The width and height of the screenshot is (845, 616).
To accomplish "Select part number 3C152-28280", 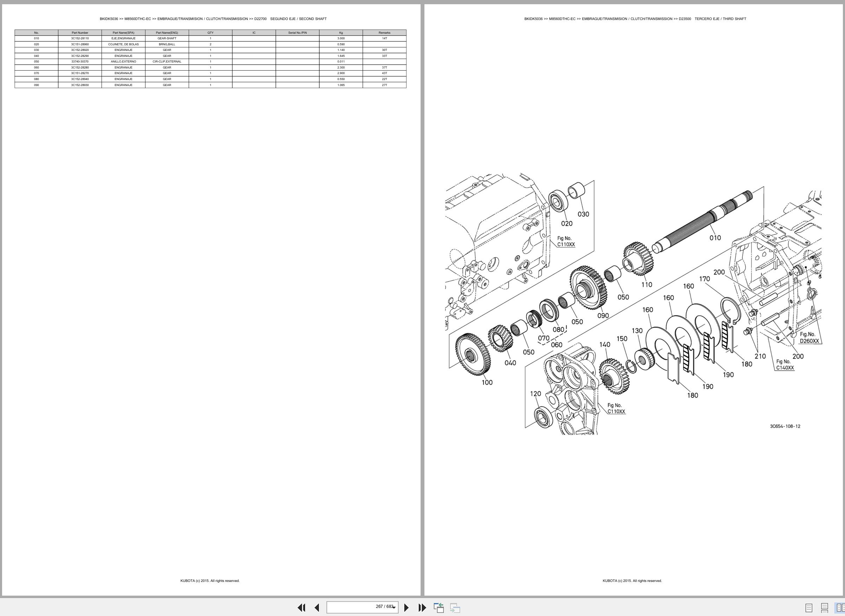I will coord(80,67).
